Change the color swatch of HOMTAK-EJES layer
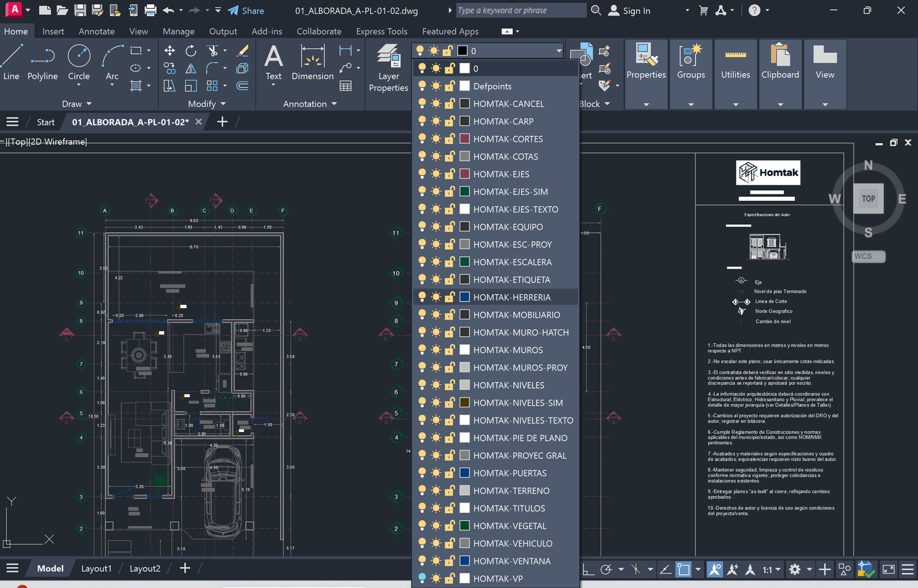 [x=464, y=174]
